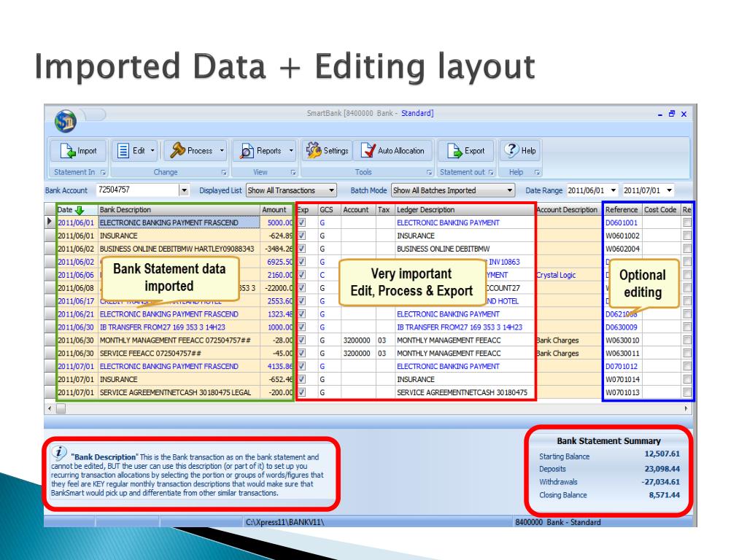Open the Displayed List dropdown
Viewport: 747px width, 560px height.
click(332, 190)
